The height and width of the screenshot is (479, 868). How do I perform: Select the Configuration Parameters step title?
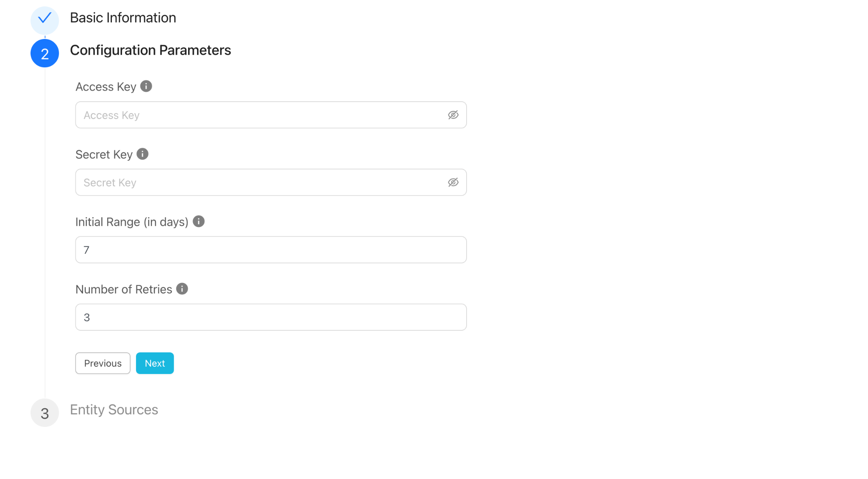[150, 50]
